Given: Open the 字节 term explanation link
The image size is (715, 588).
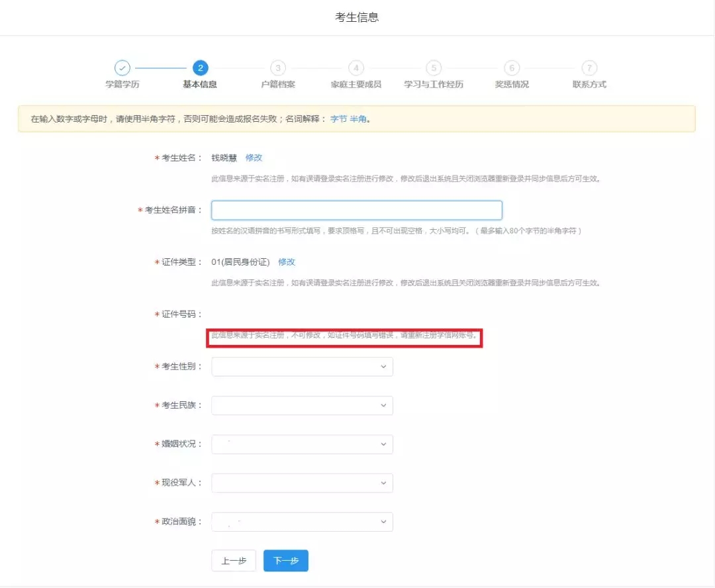Looking at the screenshot, I should pyautogui.click(x=338, y=119).
